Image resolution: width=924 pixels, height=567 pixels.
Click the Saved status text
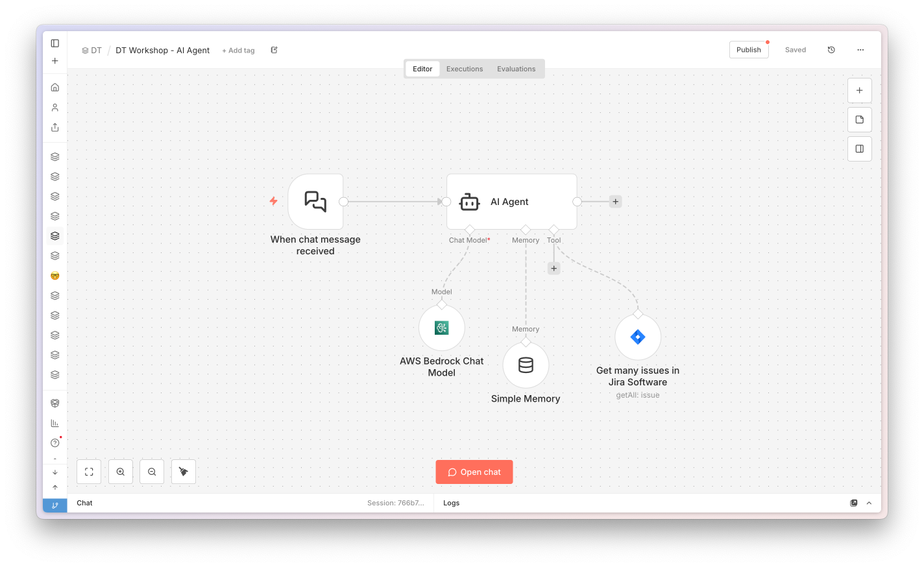(x=796, y=50)
